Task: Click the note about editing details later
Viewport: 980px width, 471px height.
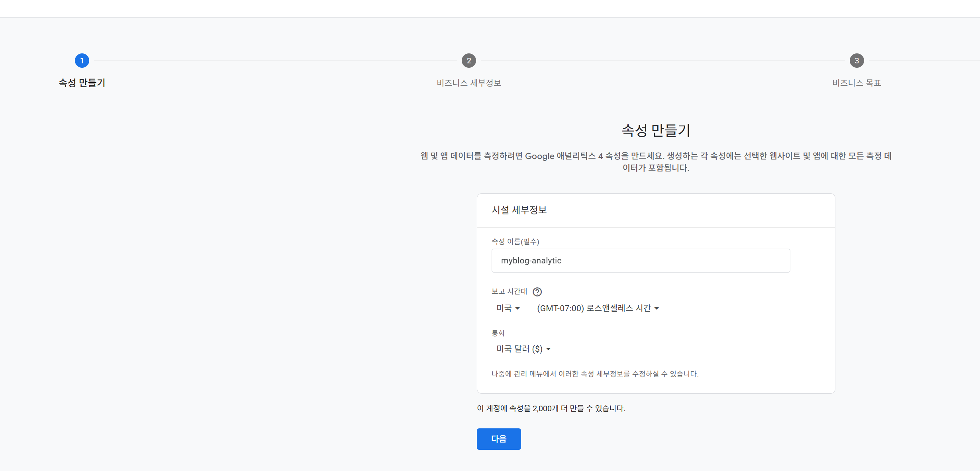Action: click(595, 374)
